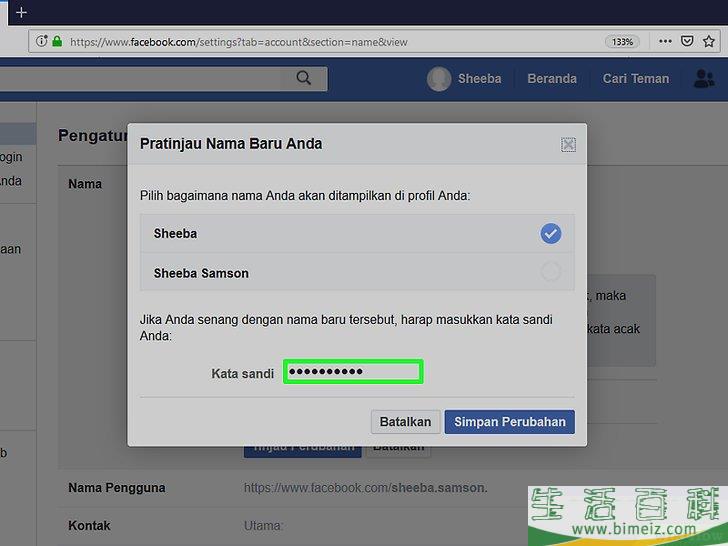Go to Beranda home page
The height and width of the screenshot is (546, 728).
pyautogui.click(x=552, y=78)
